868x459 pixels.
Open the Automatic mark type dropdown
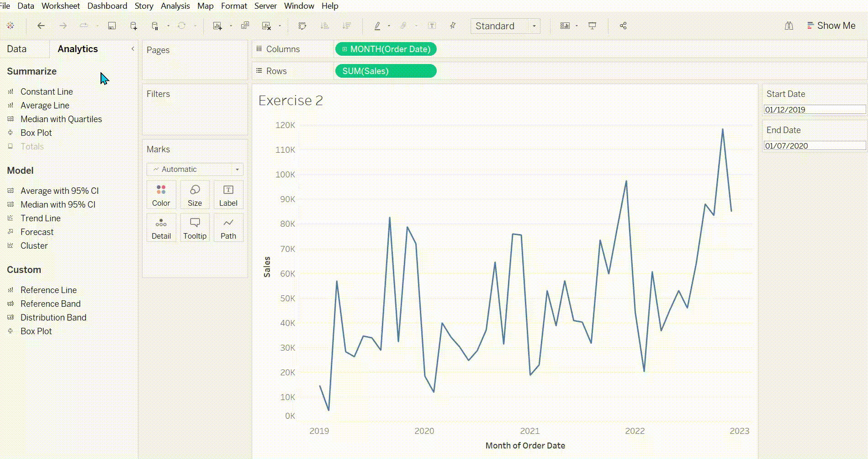pyautogui.click(x=195, y=169)
